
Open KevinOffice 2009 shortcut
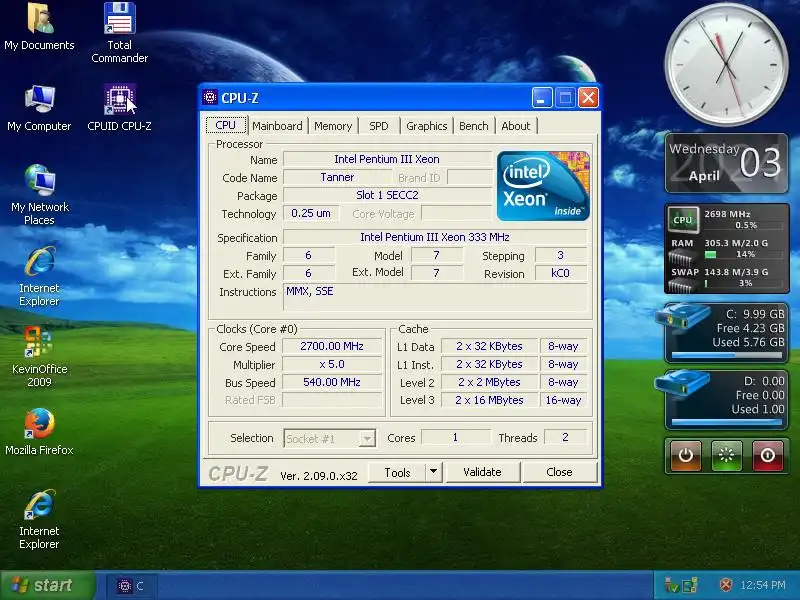point(39,357)
